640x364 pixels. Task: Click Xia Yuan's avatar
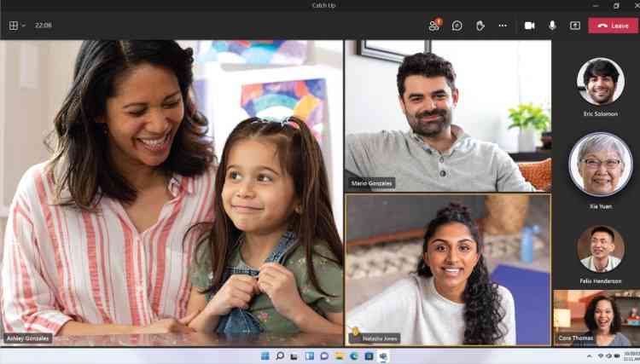pos(601,165)
